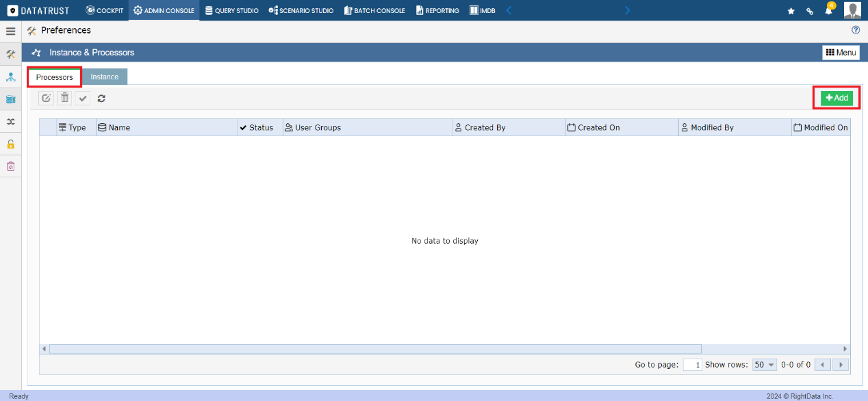Click the horizontal scrollbar of the table

[x=375, y=349]
